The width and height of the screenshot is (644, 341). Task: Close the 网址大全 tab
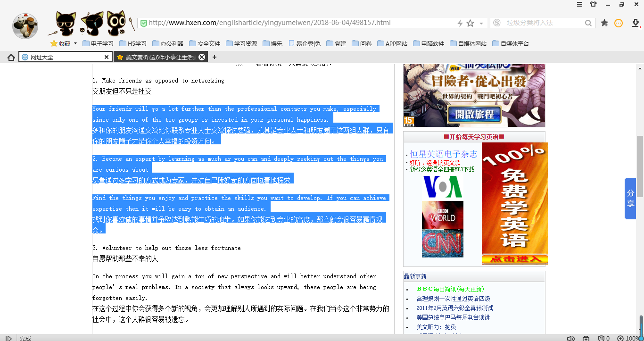[x=107, y=57]
